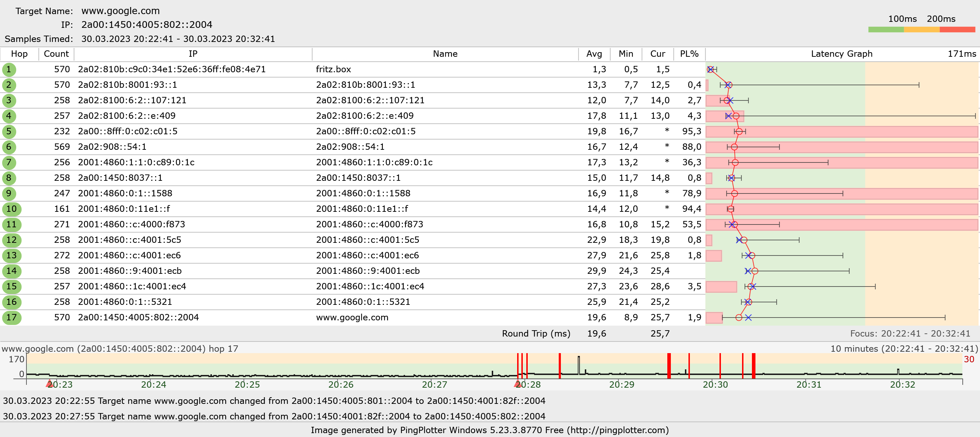The height and width of the screenshot is (437, 980).
Task: Click red triangle marker near 20:28
Action: pyautogui.click(x=517, y=383)
